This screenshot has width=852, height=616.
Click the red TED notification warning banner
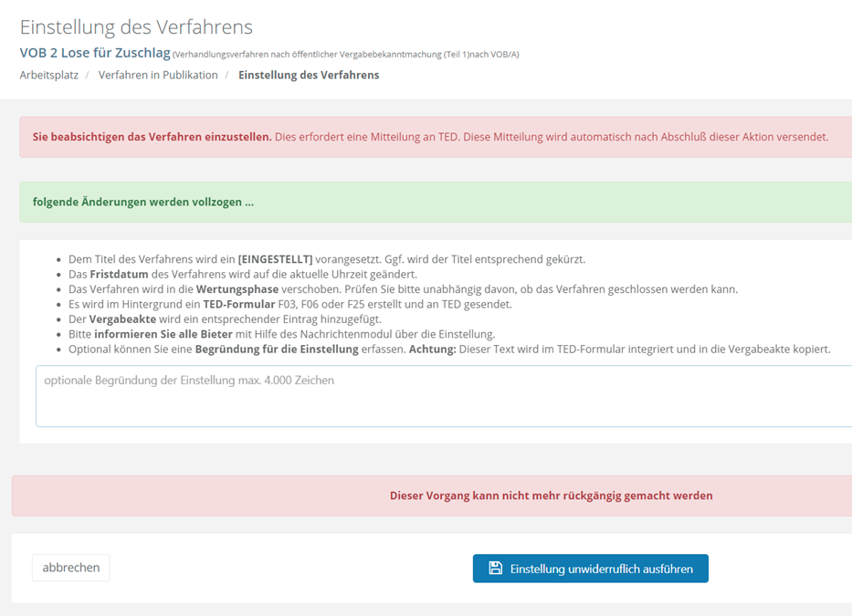[x=436, y=137]
